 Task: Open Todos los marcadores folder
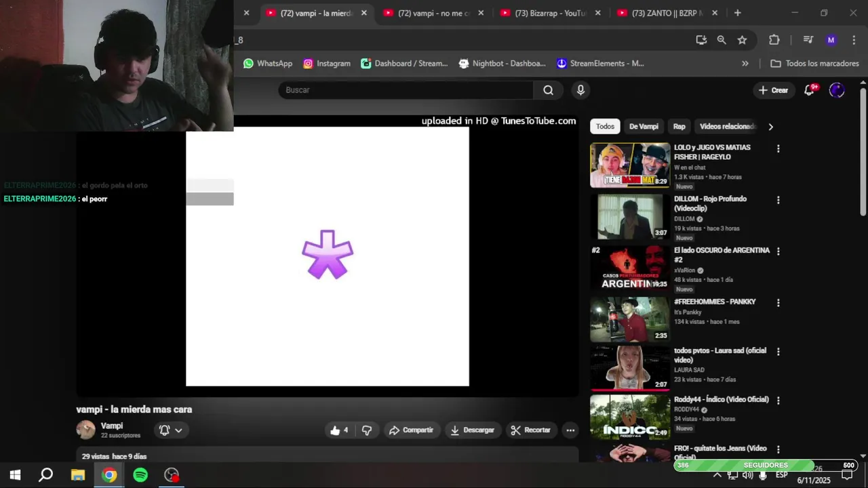(x=815, y=63)
